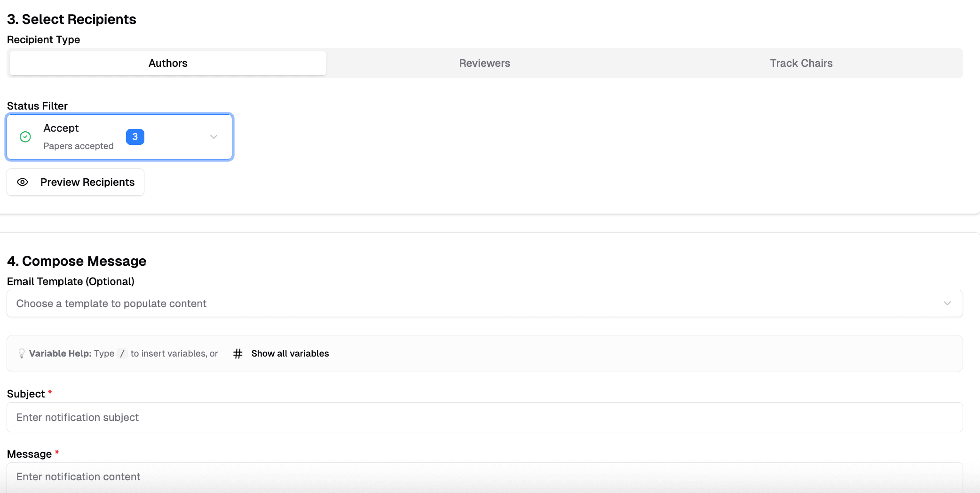The image size is (980, 493).
Task: Click the Message field label
Action: (29, 454)
